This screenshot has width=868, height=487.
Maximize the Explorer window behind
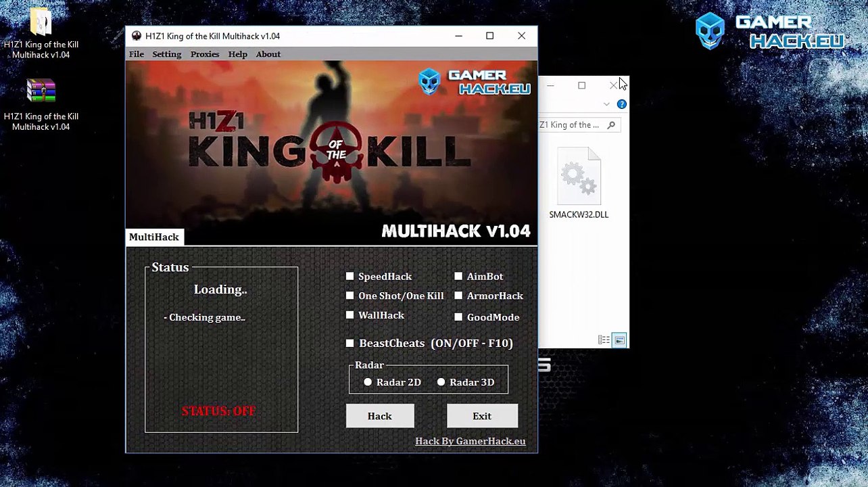[x=581, y=86]
